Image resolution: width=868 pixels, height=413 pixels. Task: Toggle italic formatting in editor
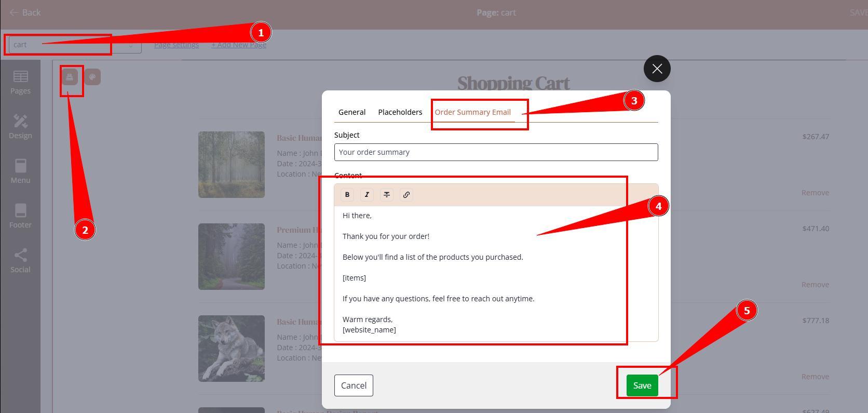(x=367, y=195)
